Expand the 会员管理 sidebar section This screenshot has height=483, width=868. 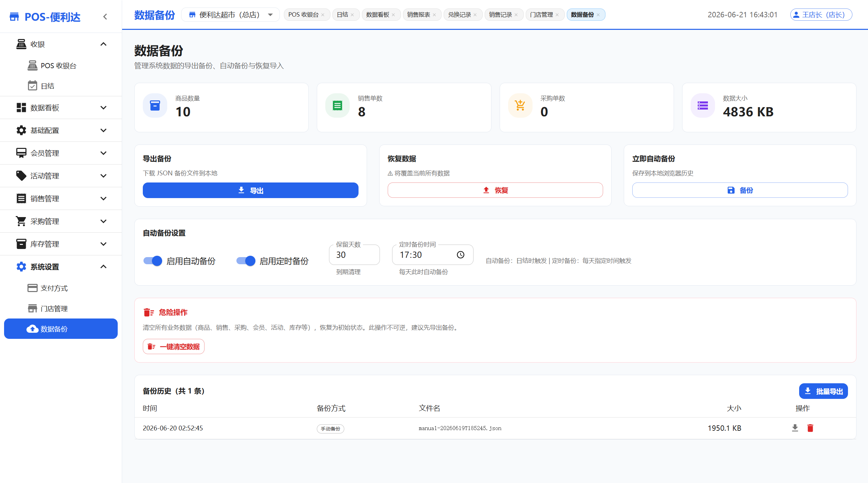pyautogui.click(x=61, y=153)
